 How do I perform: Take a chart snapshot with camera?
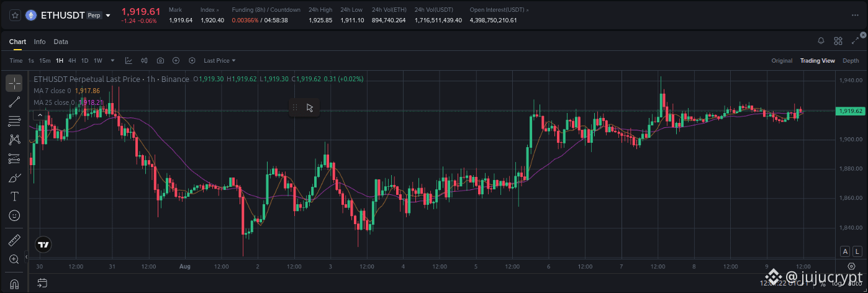click(x=160, y=60)
